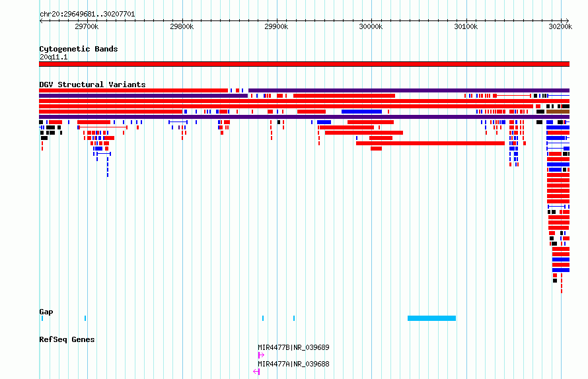Click the 29900k ruler label
Image resolution: width=588 pixels, height=379 pixels.
coord(276,26)
